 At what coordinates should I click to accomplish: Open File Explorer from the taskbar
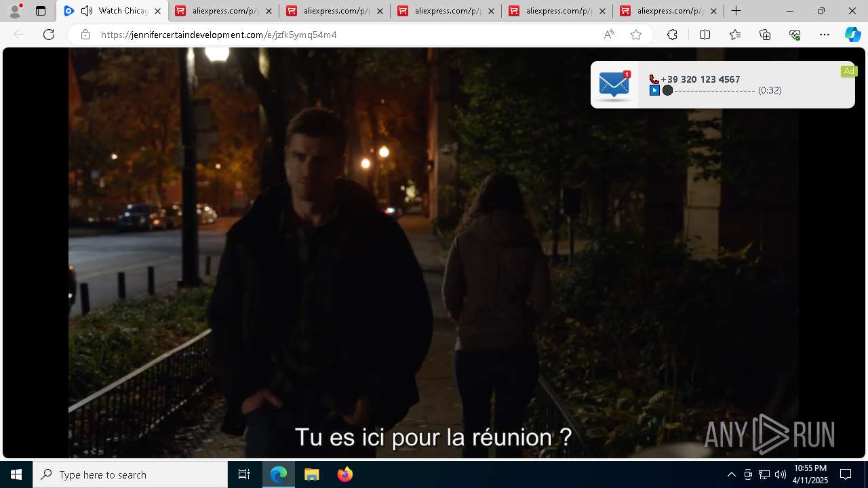(x=311, y=474)
